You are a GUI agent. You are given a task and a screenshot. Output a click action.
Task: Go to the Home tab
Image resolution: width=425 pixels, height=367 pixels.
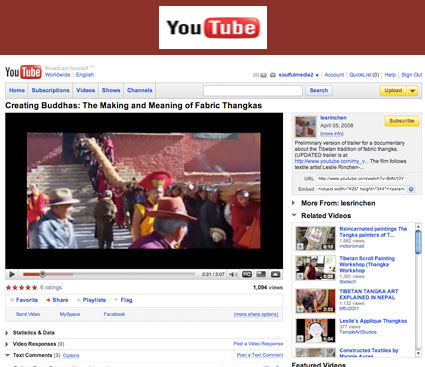pyautogui.click(x=17, y=90)
